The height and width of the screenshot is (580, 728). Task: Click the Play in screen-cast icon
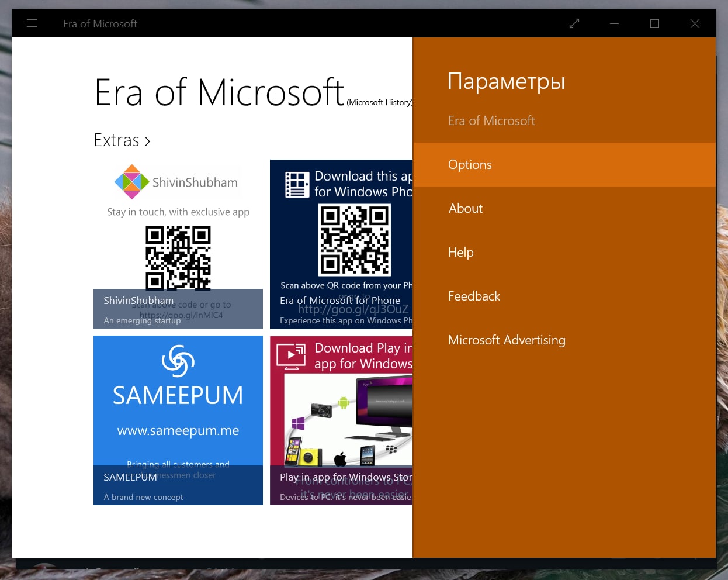tap(291, 356)
